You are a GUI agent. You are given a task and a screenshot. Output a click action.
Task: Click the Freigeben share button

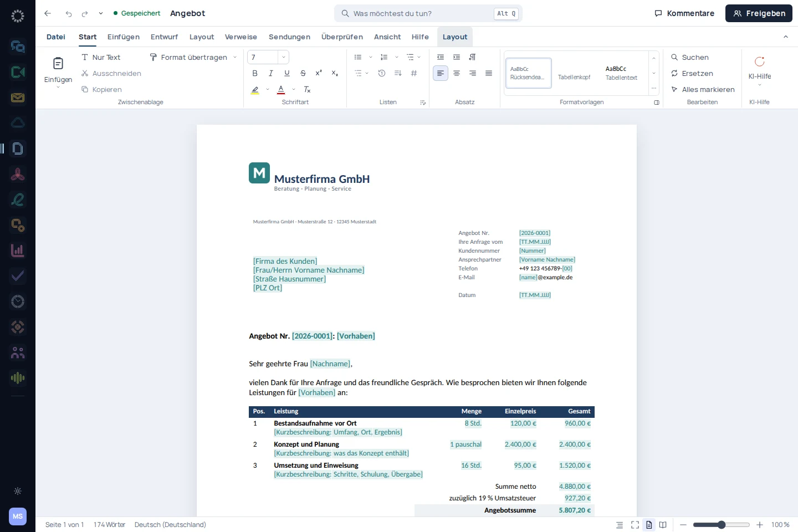(759, 13)
